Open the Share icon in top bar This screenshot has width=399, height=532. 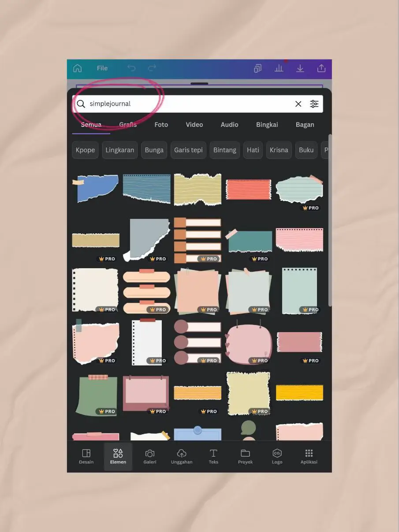click(x=321, y=68)
